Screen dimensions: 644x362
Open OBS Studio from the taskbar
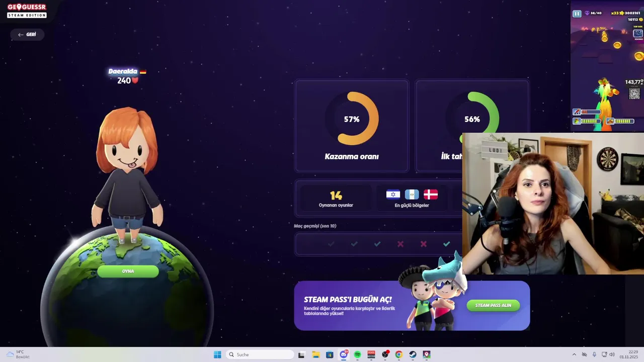coord(385,354)
